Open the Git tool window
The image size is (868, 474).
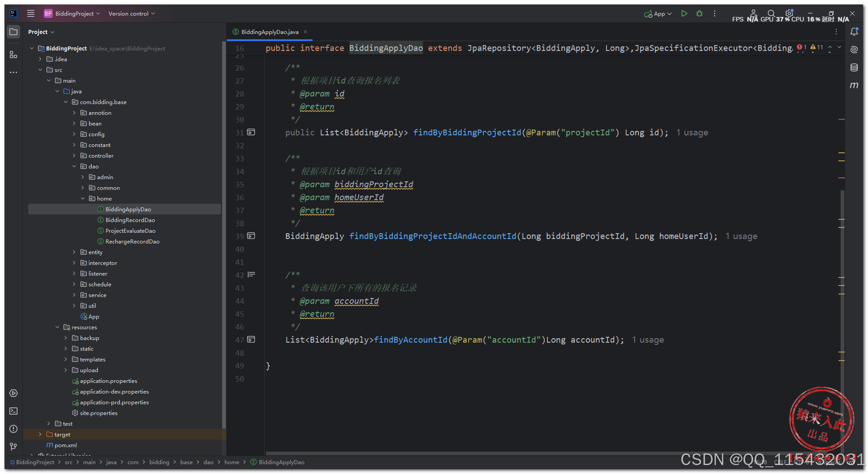click(x=13, y=446)
